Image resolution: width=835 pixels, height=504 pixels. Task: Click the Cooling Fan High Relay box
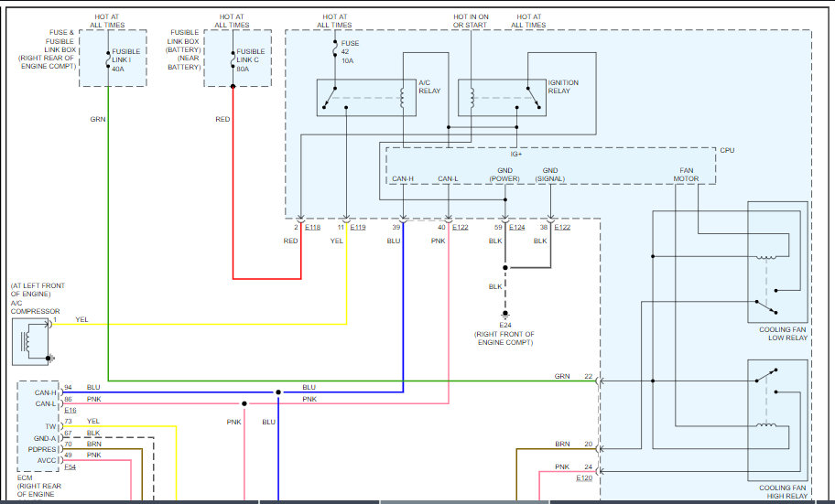777,421
